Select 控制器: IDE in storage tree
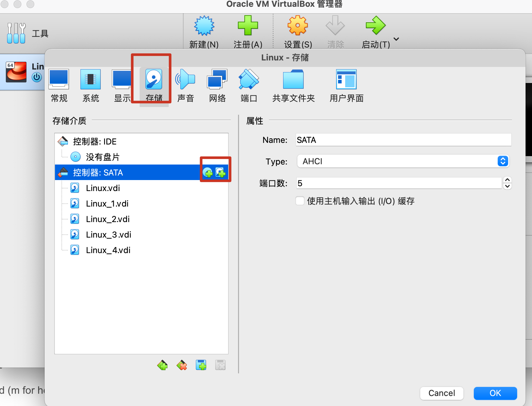532x406 pixels. tap(142, 141)
